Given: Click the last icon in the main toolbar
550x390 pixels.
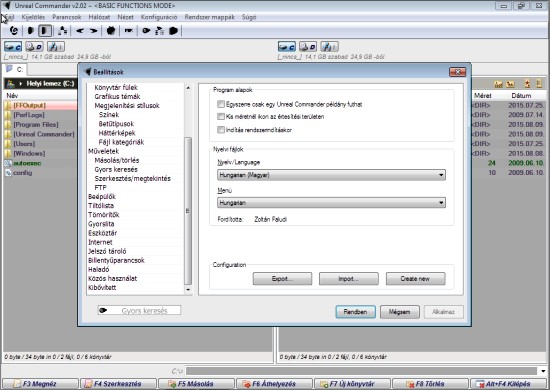Looking at the screenshot, I should 173,31.
